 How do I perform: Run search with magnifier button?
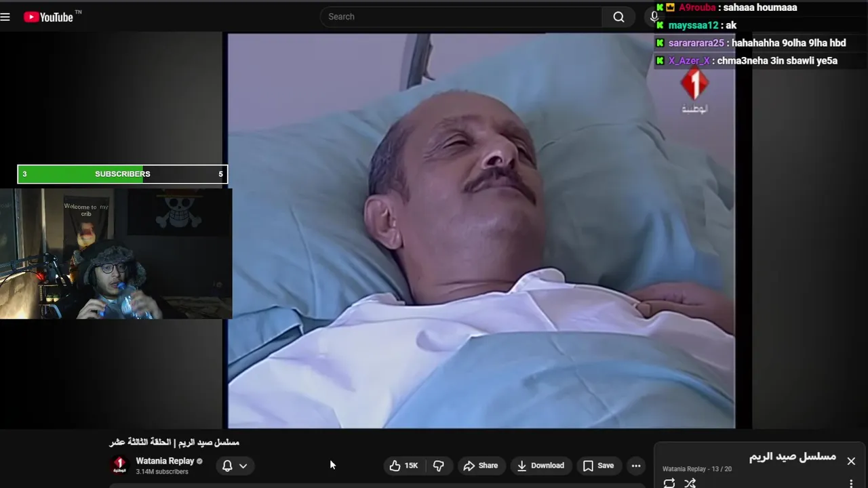618,17
